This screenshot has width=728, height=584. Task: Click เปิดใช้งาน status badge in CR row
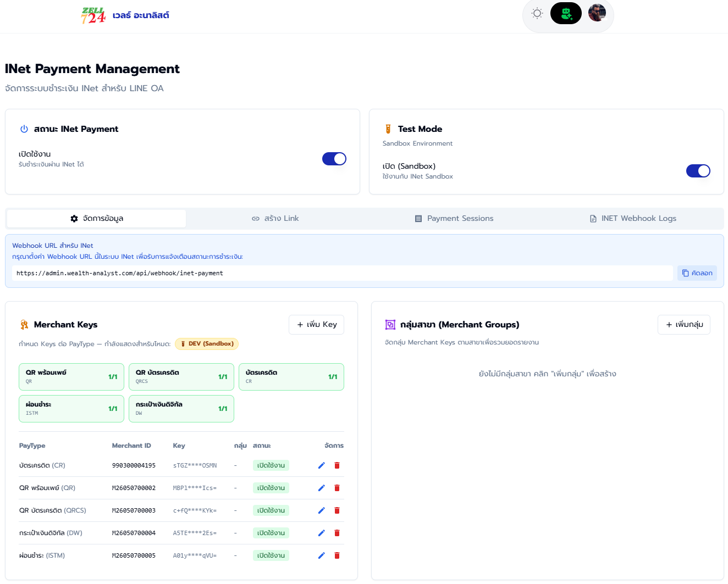click(271, 465)
